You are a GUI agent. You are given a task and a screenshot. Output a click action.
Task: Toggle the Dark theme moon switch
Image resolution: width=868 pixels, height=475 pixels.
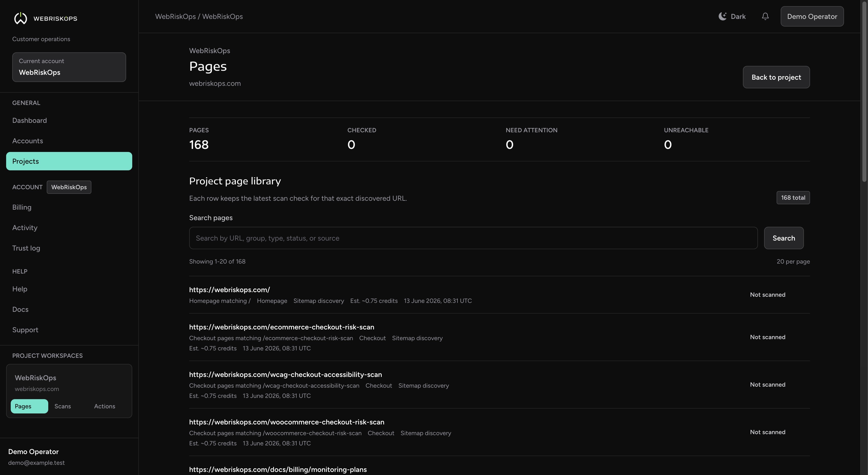point(732,17)
